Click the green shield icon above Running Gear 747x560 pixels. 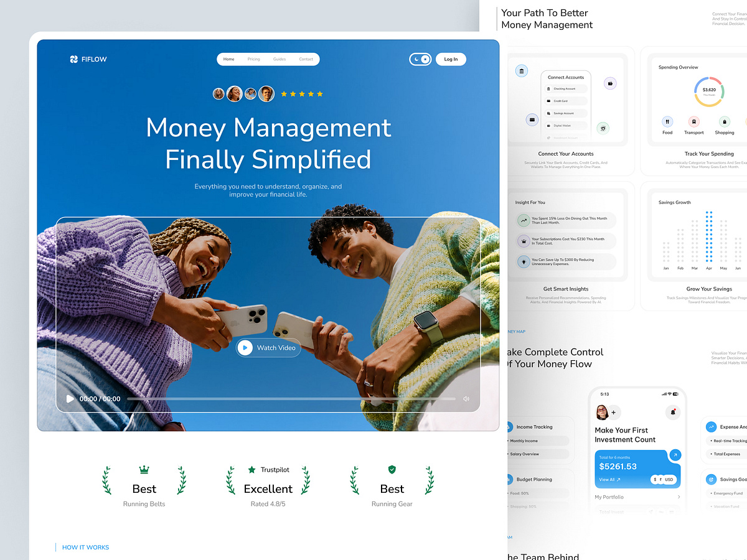(x=392, y=470)
